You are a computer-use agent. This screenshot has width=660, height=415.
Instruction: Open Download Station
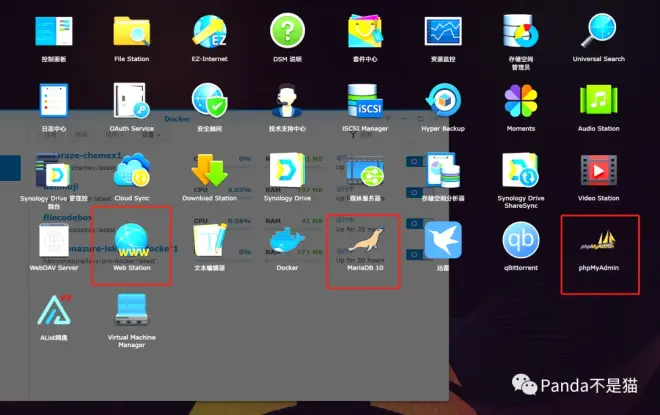[x=210, y=170]
